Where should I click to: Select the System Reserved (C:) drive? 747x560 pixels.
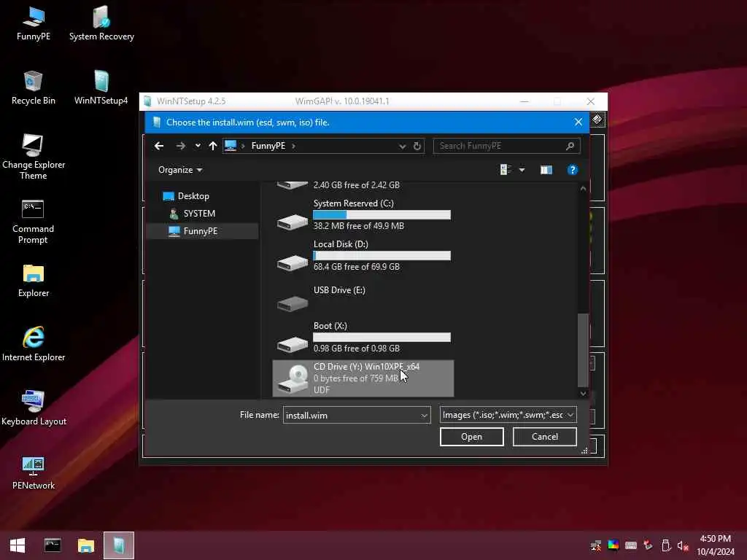(x=363, y=215)
